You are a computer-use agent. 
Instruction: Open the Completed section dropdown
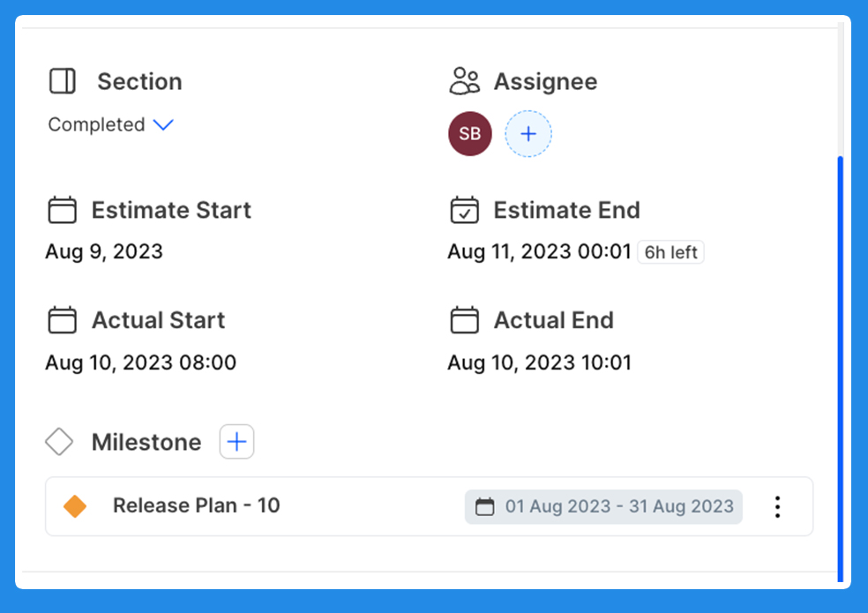click(x=163, y=124)
